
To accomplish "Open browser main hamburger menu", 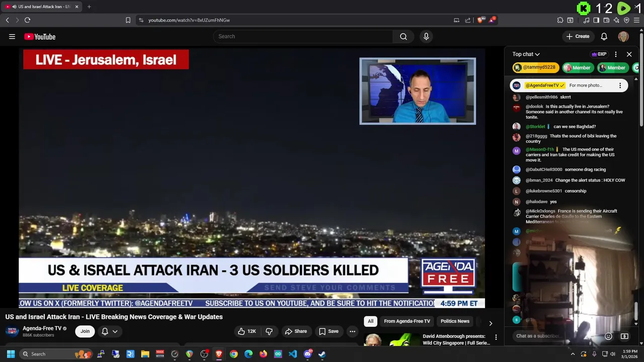I will tap(637, 20).
